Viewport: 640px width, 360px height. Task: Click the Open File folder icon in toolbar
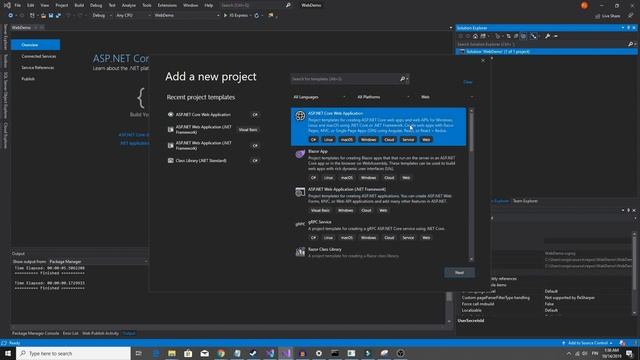click(43, 16)
